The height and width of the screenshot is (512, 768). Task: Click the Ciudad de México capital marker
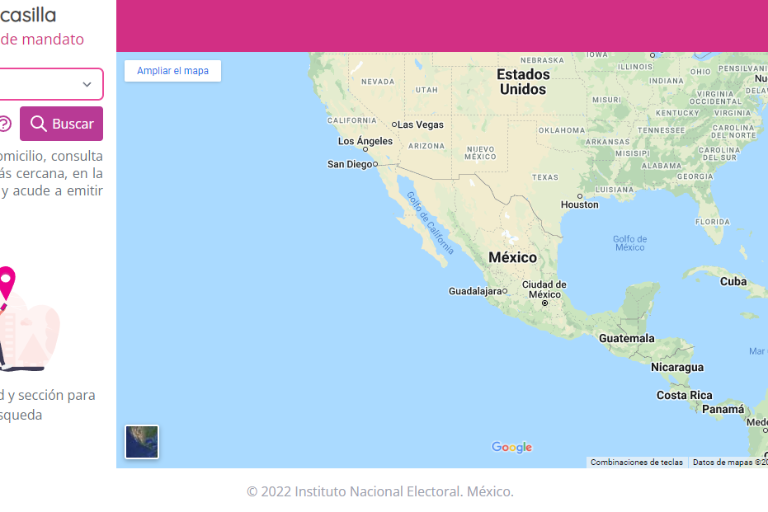(545, 302)
